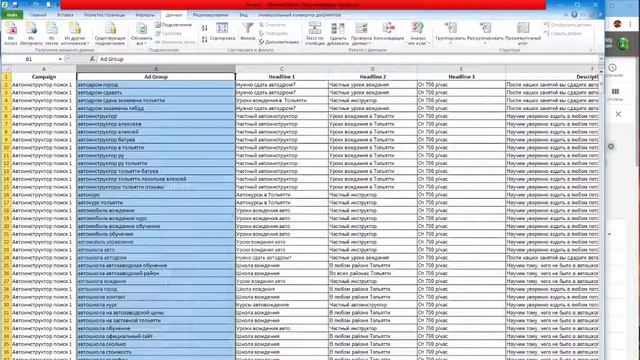The width and height of the screenshot is (640, 360).
Task: Select column D by its header
Action: click(373, 69)
